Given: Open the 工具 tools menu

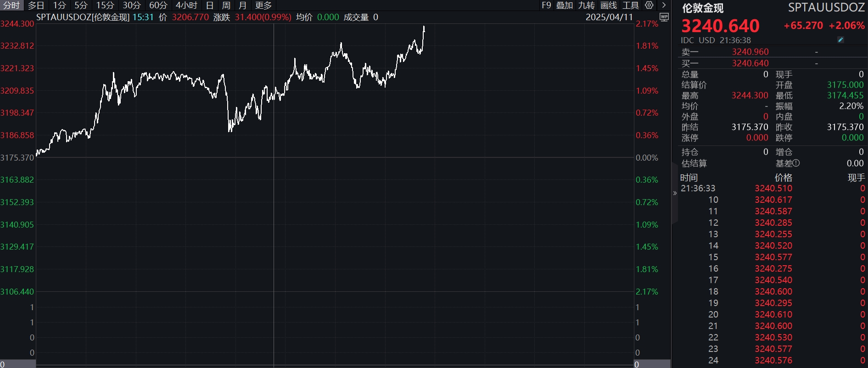Looking at the screenshot, I should point(630,6).
